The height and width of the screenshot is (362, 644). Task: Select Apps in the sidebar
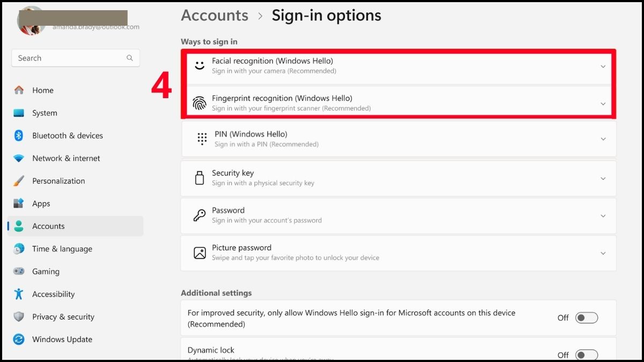coord(76,204)
